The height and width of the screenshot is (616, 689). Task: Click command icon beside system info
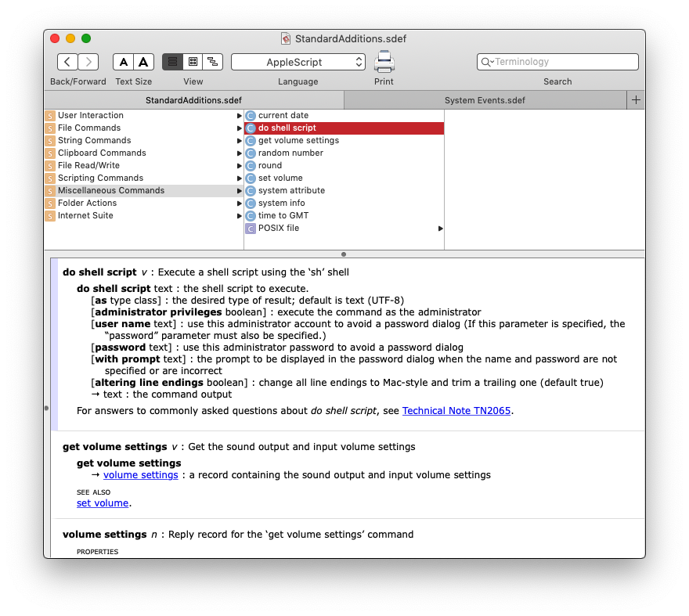click(x=251, y=204)
